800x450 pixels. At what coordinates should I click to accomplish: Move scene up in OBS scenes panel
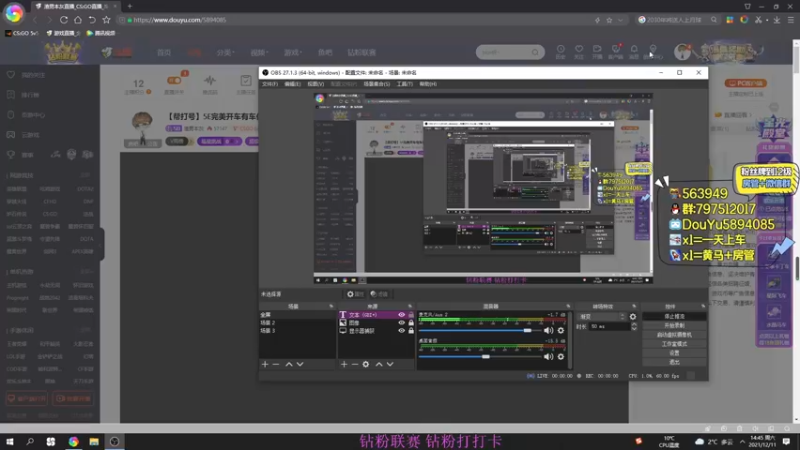click(x=289, y=364)
